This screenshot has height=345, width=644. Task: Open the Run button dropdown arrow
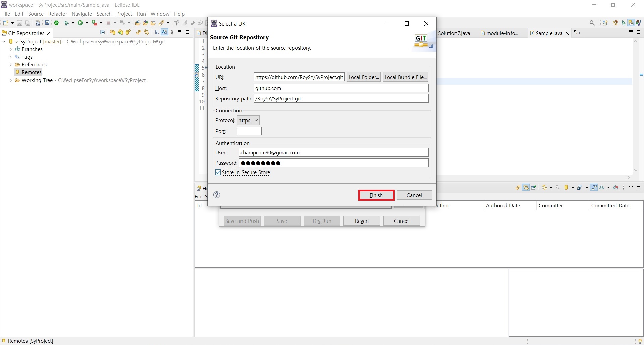pos(87,23)
